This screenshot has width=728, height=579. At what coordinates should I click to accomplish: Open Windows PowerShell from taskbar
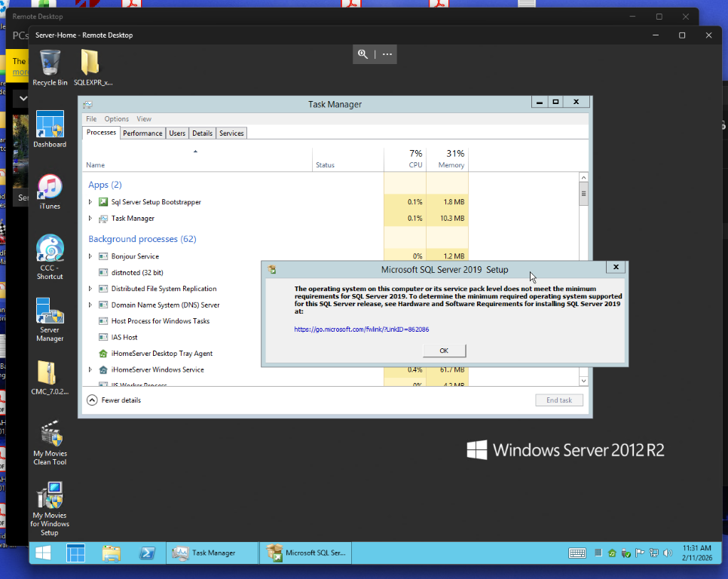[x=148, y=553]
